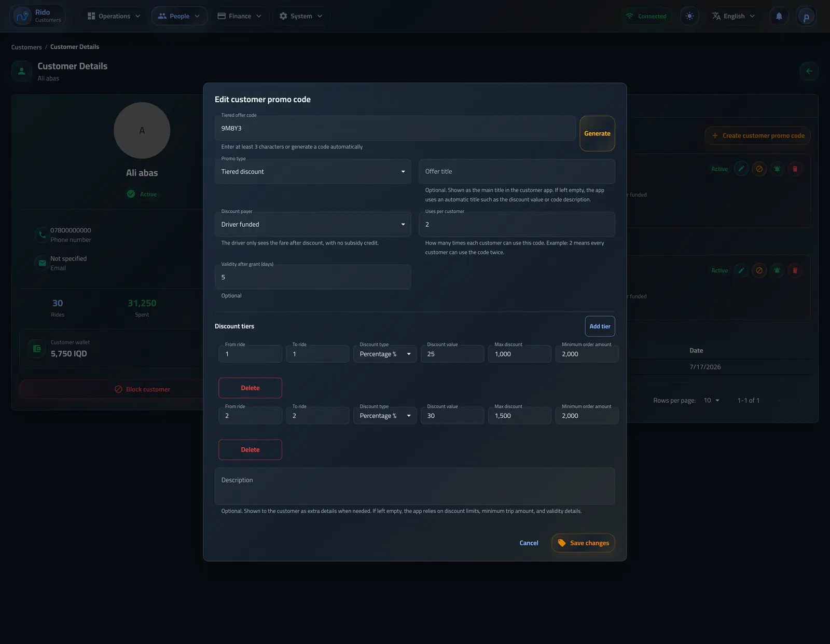
Task: Focus the Validity after grant days field
Action: click(x=313, y=277)
